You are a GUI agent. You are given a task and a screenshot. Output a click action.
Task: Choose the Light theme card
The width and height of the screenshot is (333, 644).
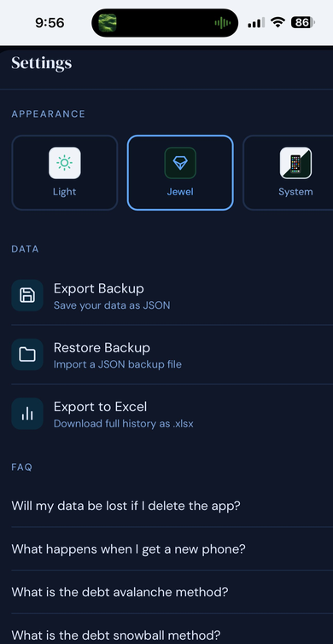tap(65, 172)
